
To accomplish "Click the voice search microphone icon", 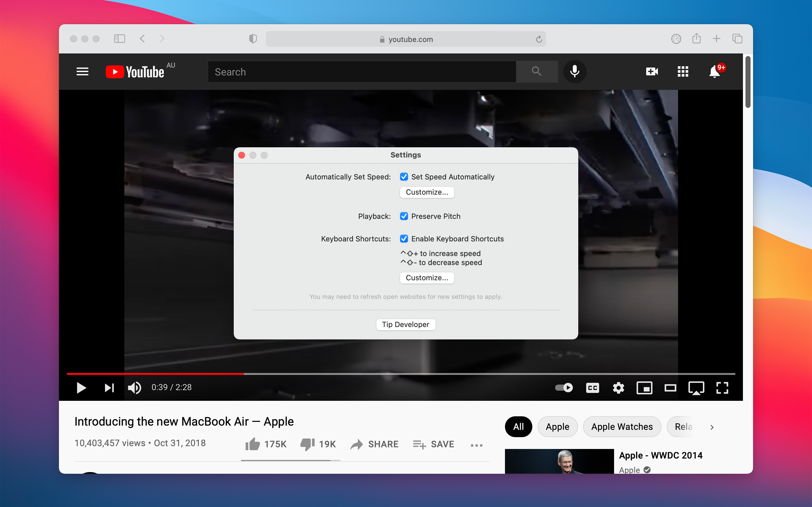I will [x=574, y=72].
